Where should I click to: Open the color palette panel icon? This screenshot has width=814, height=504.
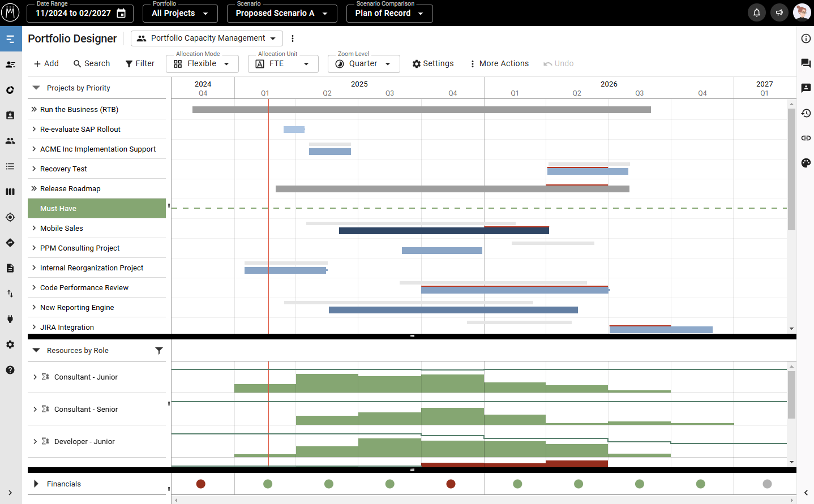(x=806, y=163)
